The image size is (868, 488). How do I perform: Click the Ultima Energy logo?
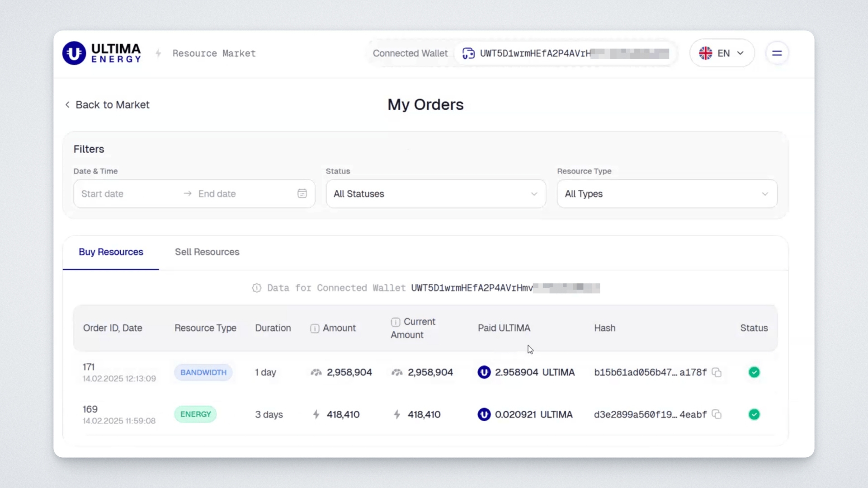(x=102, y=53)
